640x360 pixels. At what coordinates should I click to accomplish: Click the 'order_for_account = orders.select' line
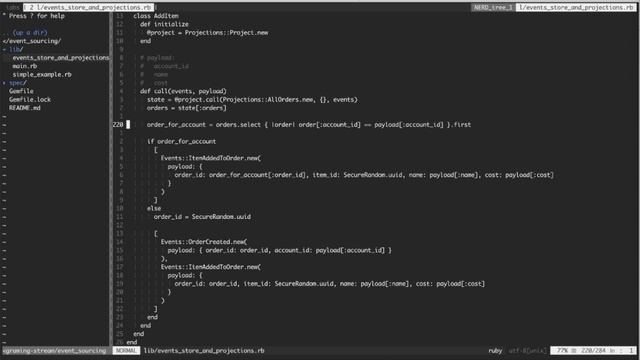click(309, 124)
